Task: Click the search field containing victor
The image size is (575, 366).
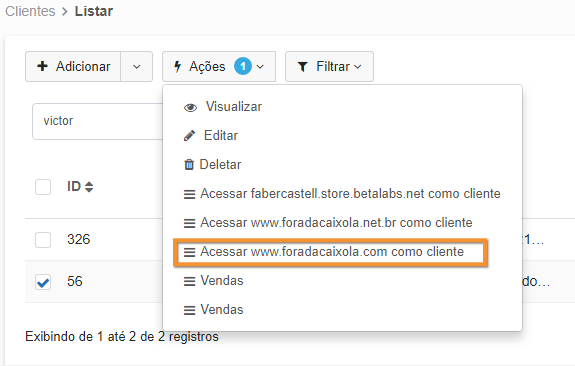Action: coord(98,121)
